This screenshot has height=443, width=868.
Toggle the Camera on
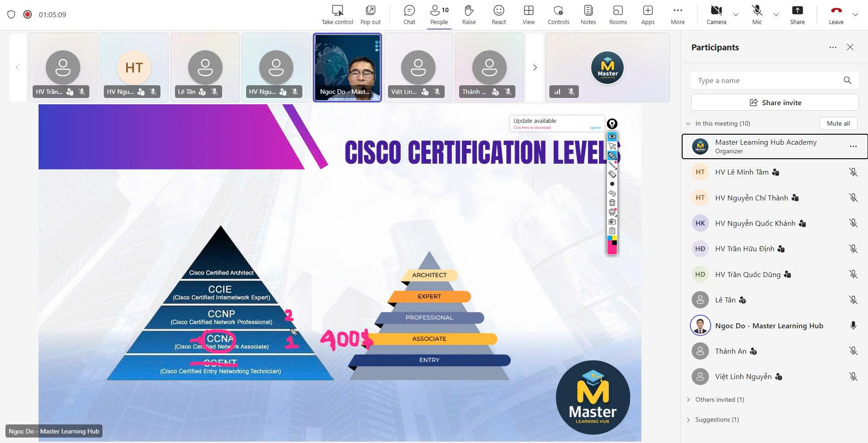click(x=716, y=15)
